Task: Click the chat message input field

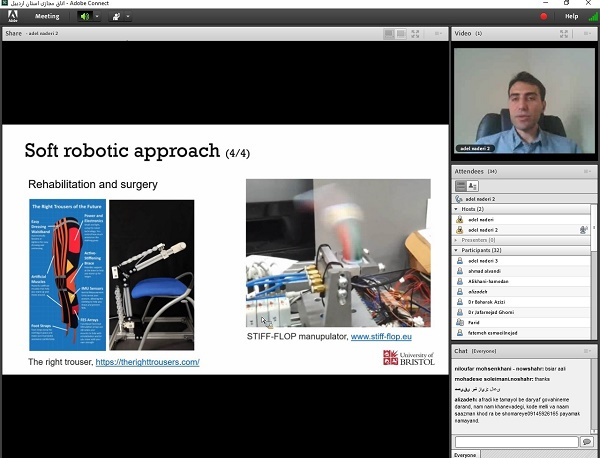Action: (515, 441)
